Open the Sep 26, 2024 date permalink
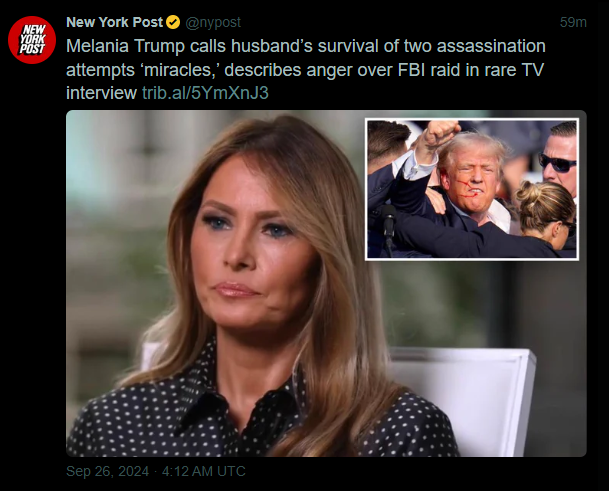609x491 pixels. click(108, 471)
